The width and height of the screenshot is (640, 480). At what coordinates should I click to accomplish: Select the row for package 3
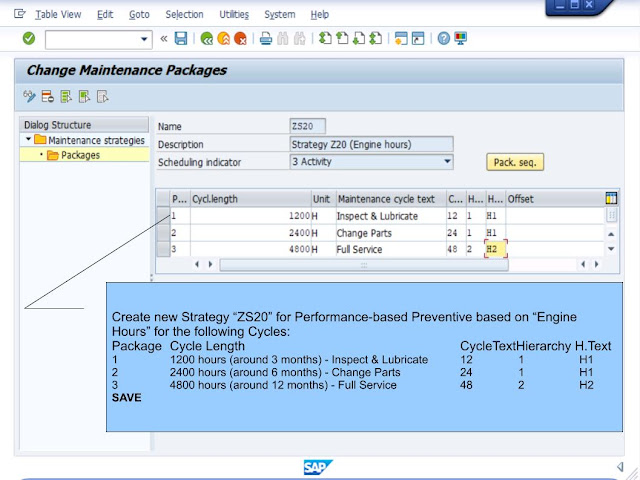coord(163,249)
